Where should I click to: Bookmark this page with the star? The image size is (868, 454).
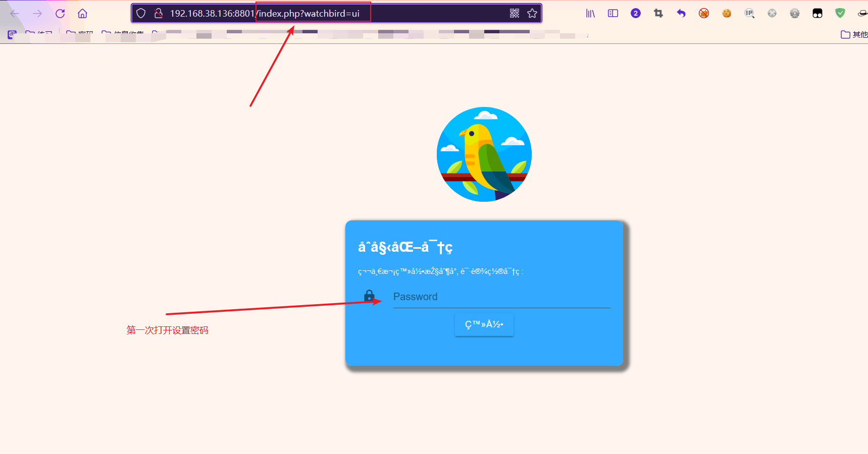pos(532,13)
